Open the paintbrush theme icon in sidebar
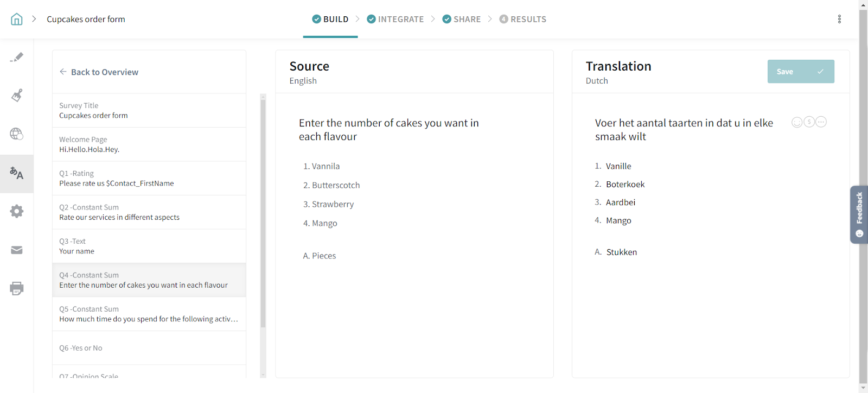 (x=17, y=96)
